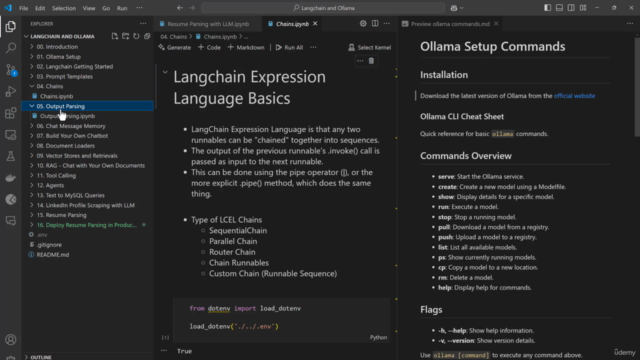Open the Testing flask view
Image resolution: width=640 pixels, height=360 pixels.
tap(11, 156)
